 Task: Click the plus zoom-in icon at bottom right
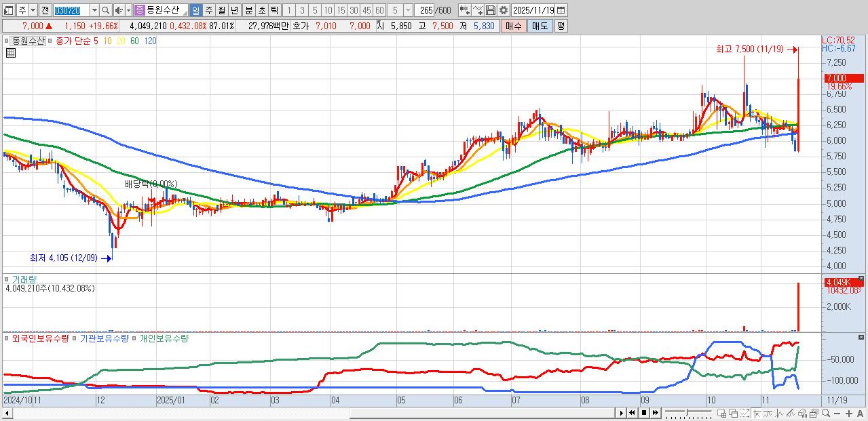coord(849,413)
